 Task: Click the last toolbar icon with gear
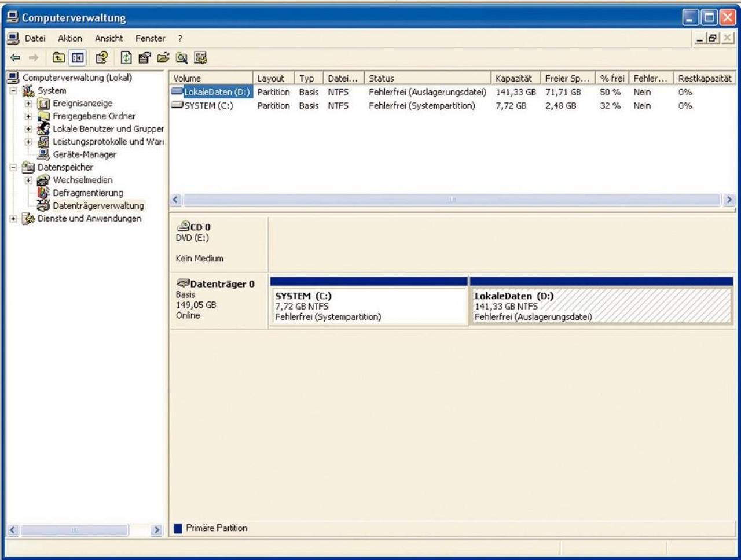click(x=201, y=57)
